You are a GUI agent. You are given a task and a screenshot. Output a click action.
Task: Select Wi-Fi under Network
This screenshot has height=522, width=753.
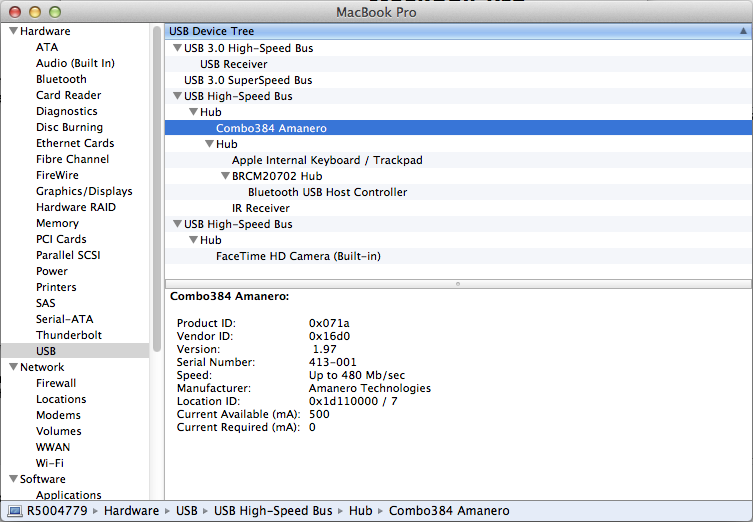point(49,463)
